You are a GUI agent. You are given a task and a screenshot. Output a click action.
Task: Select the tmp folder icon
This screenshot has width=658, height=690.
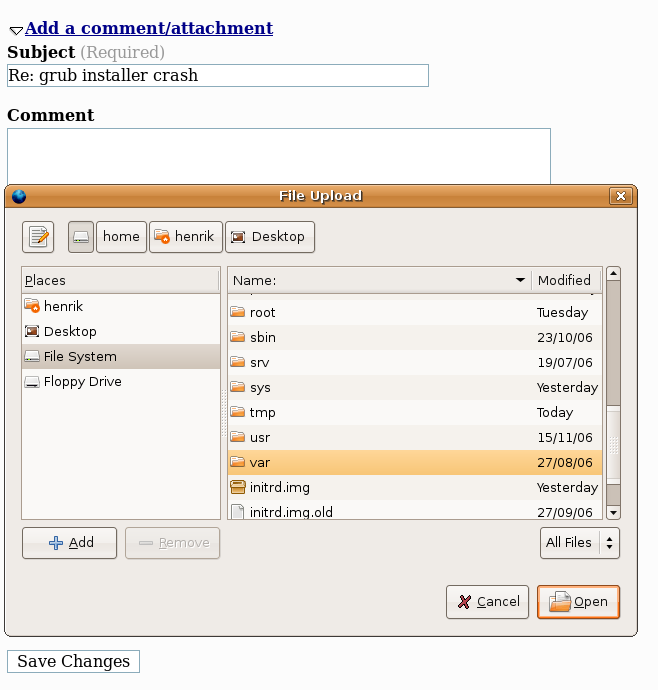[x=237, y=412]
